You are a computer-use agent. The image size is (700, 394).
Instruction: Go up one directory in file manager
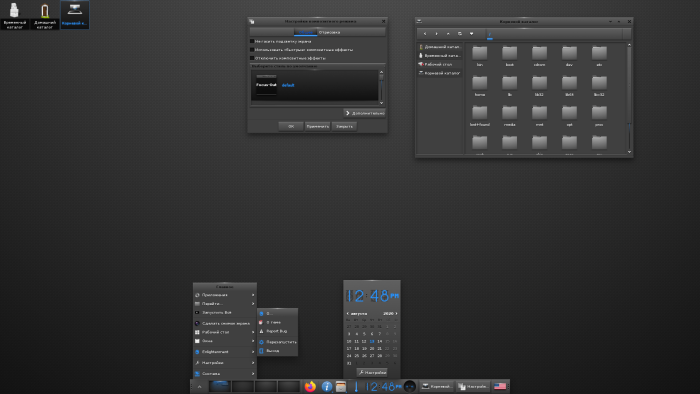coord(448,33)
